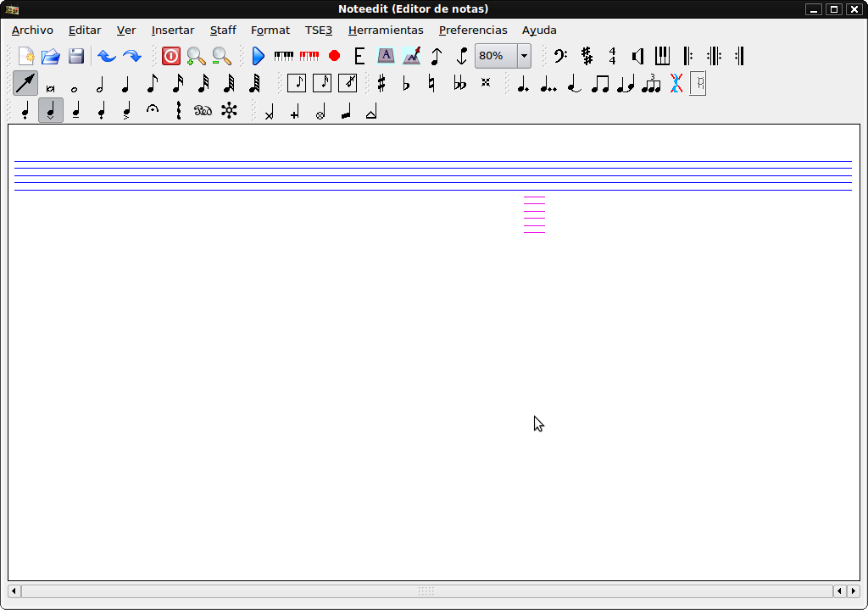
Task: Click the triplet notes icon
Action: [x=651, y=84]
